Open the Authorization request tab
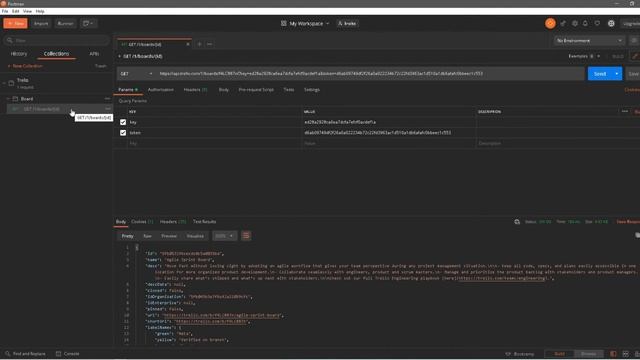Screen dimensions: 640x360 tap(160, 90)
